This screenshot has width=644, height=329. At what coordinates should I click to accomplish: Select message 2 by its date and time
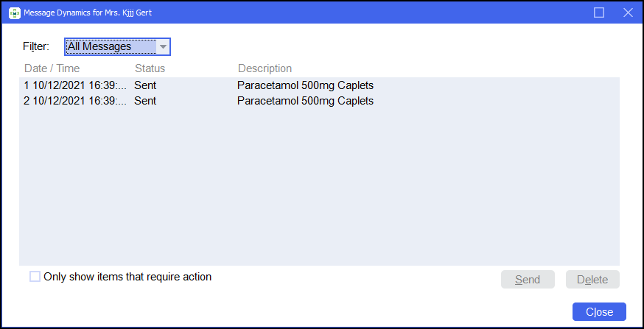pos(74,101)
